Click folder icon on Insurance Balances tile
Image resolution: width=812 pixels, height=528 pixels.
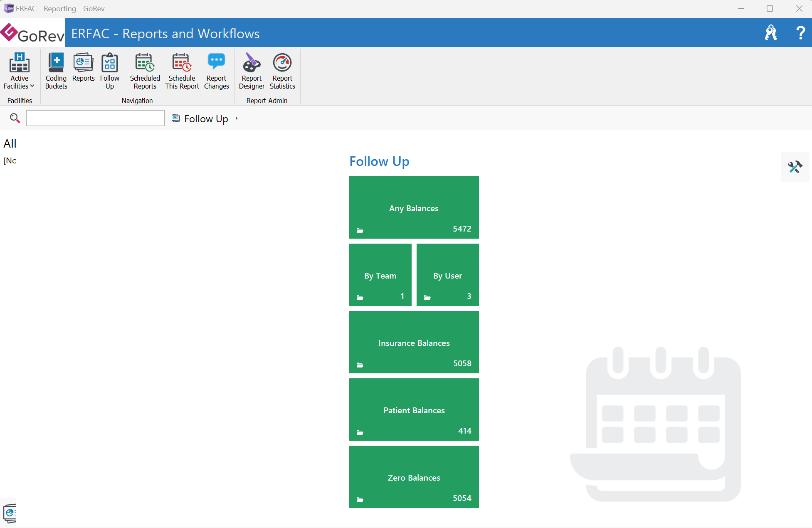click(x=360, y=365)
